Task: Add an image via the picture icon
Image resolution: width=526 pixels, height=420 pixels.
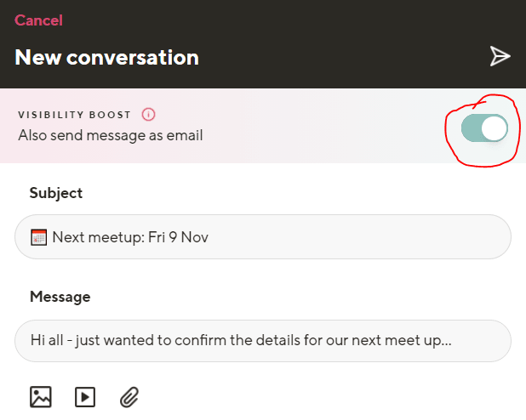Action: tap(41, 397)
